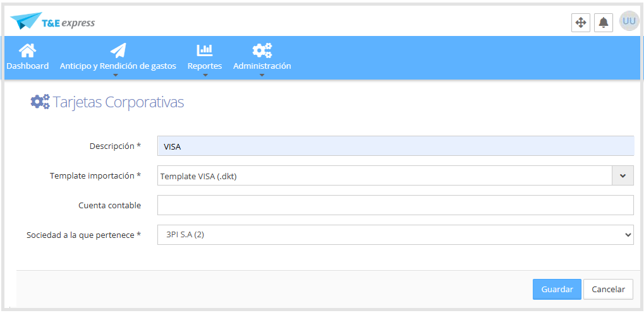Click the move arrows icon button
The height and width of the screenshot is (313, 644).
(x=580, y=23)
